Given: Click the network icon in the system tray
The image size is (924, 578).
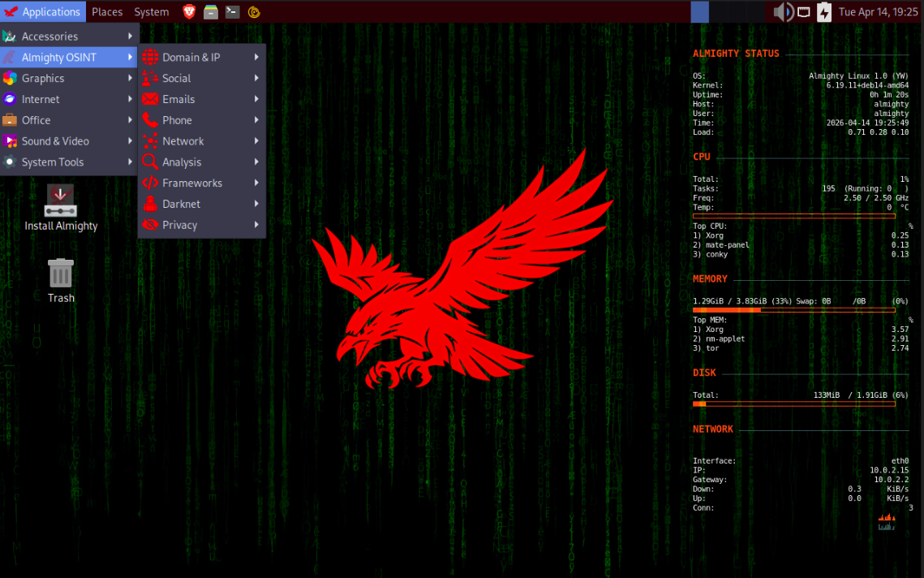Looking at the screenshot, I should pyautogui.click(x=803, y=11).
